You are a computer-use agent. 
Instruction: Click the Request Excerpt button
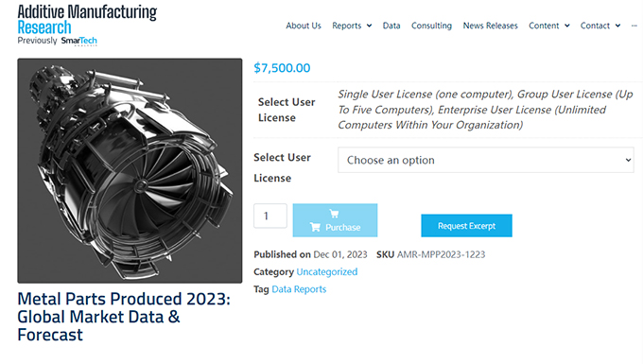pos(466,225)
